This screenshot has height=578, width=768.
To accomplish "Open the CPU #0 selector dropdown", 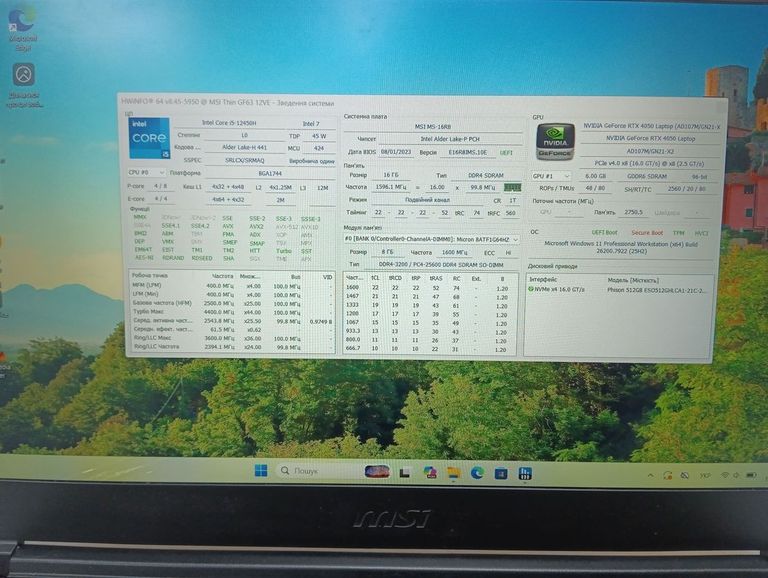I will [x=146, y=173].
